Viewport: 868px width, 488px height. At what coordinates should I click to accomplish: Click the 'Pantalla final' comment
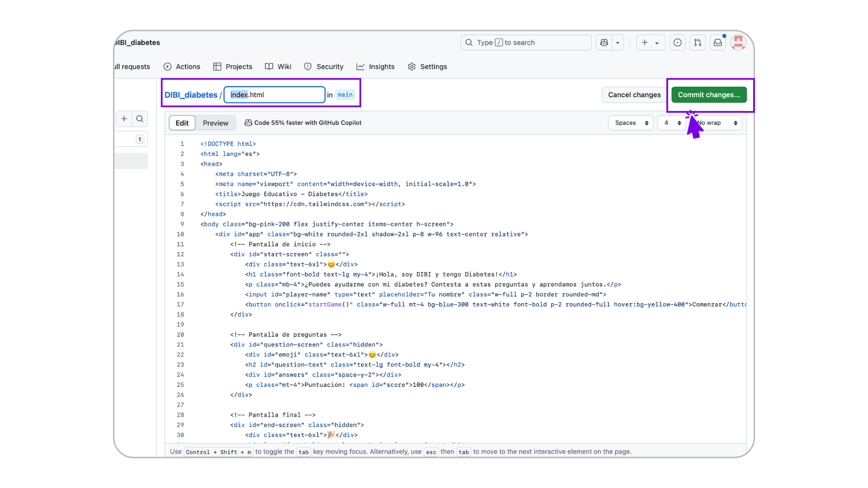coord(273,415)
